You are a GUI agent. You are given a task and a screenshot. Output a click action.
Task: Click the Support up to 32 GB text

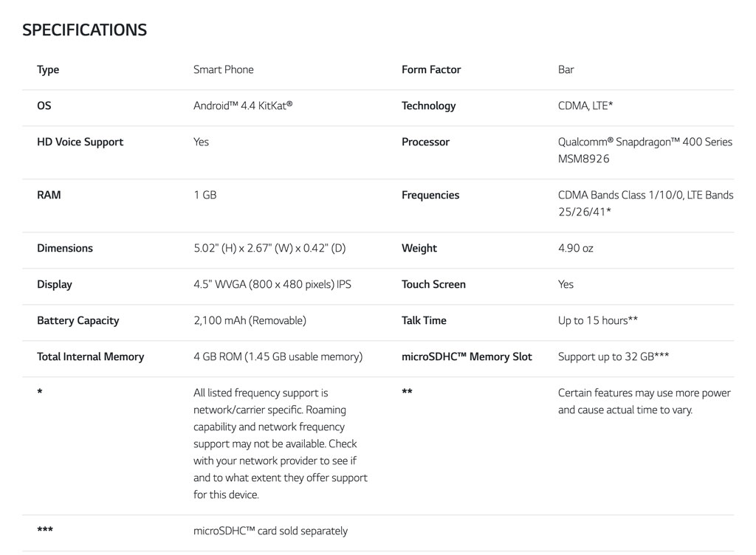click(x=614, y=357)
